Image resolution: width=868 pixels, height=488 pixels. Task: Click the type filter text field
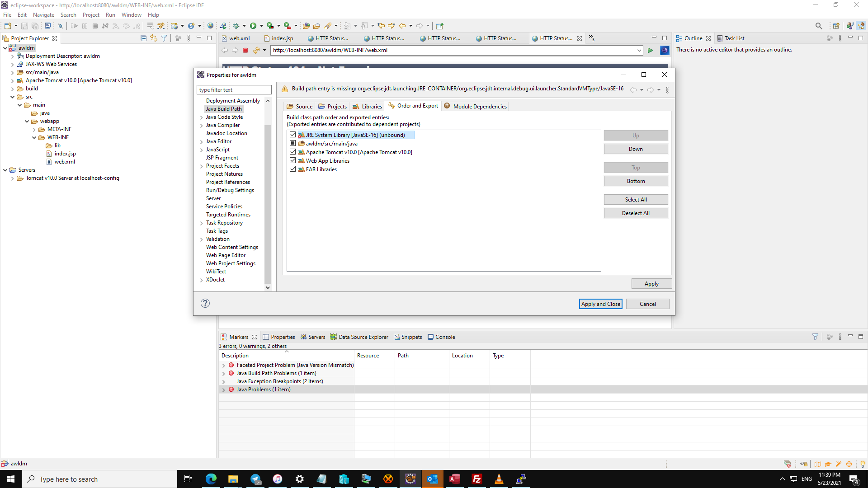pos(234,90)
